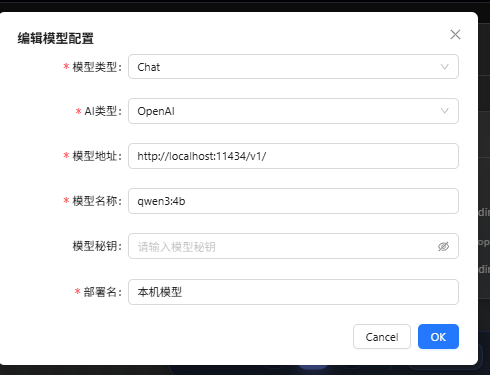
Task: Click the 部署名 本机模型 input field
Action: point(293,292)
